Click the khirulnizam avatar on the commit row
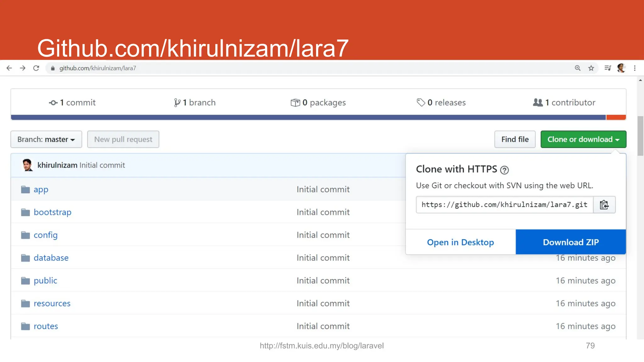 pos(28,165)
